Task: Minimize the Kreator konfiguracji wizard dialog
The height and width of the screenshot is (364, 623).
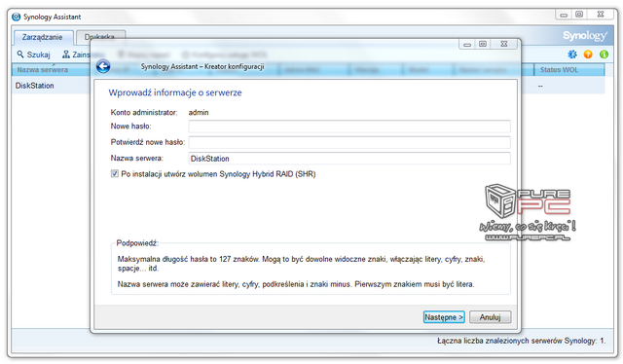Action: point(467,44)
